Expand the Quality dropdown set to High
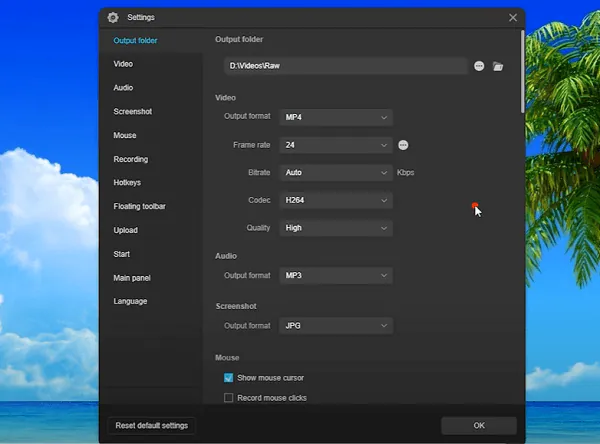600x444 pixels. [x=336, y=228]
